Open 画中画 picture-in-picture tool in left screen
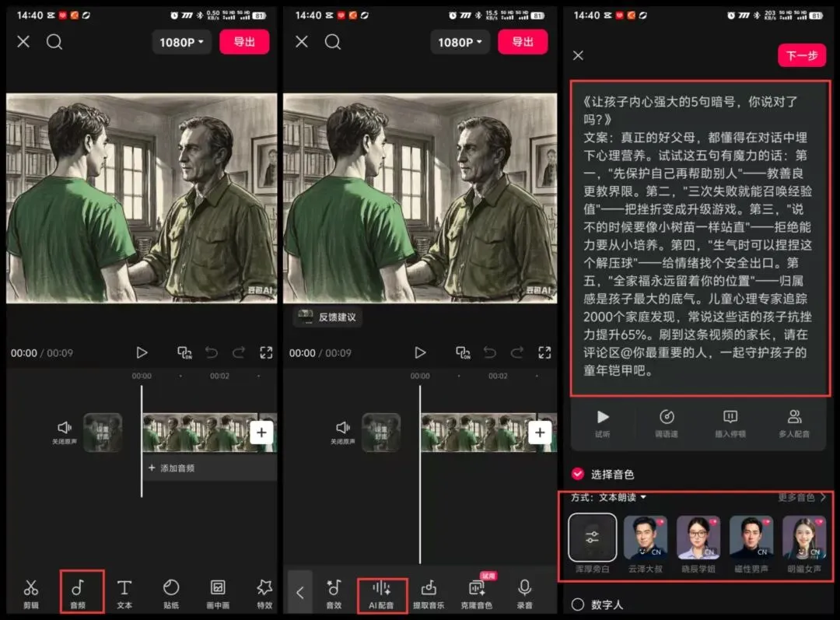The height and width of the screenshot is (620, 840). click(x=218, y=594)
